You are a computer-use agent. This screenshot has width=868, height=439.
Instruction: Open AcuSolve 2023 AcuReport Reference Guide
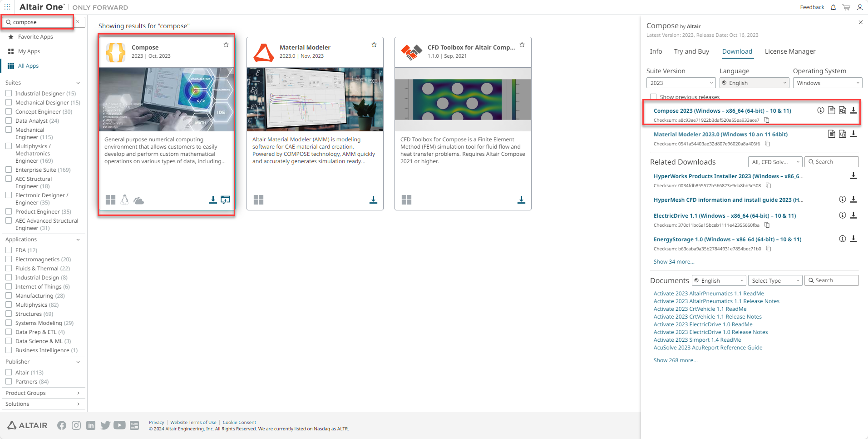pos(708,348)
